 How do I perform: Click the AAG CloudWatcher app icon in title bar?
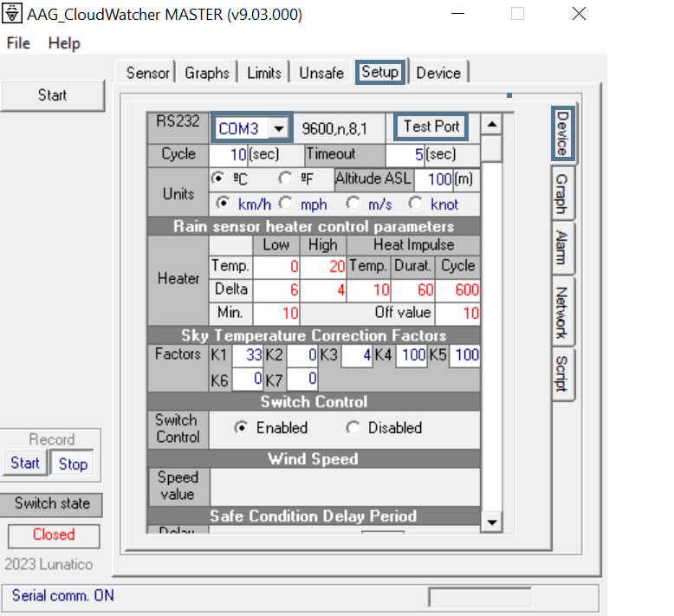click(12, 13)
